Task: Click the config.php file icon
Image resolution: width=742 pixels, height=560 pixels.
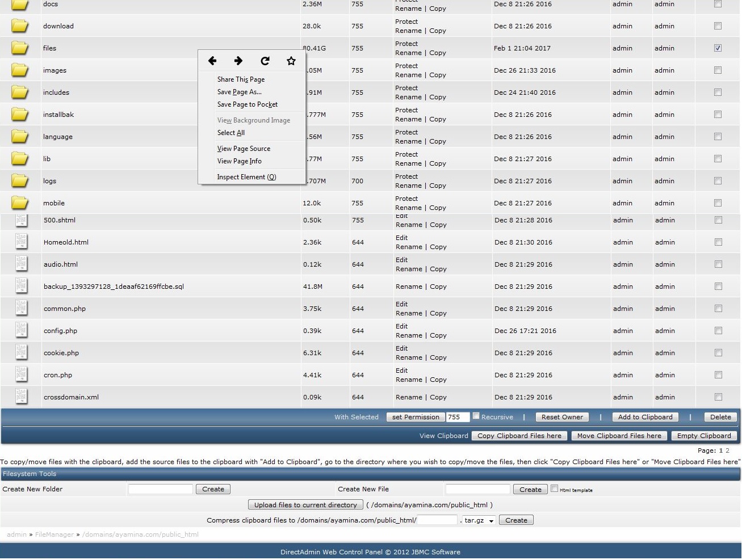Action: tap(22, 331)
